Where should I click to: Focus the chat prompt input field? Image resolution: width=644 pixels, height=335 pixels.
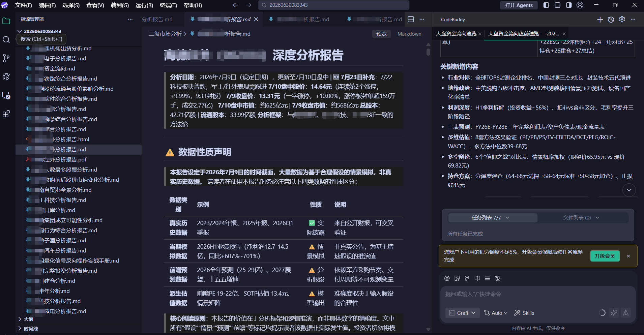(538, 294)
